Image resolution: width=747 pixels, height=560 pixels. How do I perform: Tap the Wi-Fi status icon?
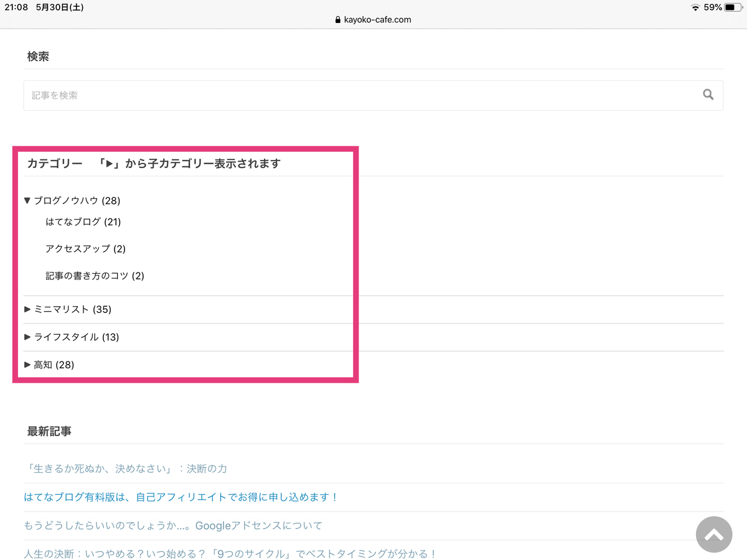coord(695,7)
